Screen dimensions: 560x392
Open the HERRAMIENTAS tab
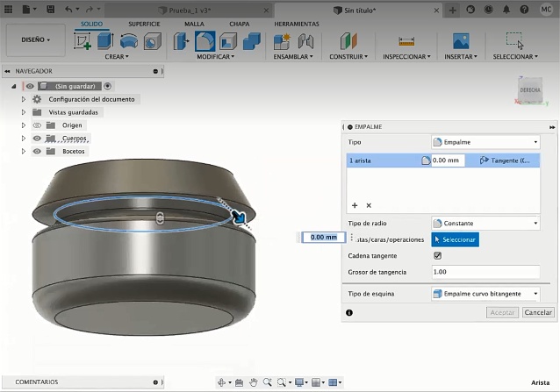297,24
